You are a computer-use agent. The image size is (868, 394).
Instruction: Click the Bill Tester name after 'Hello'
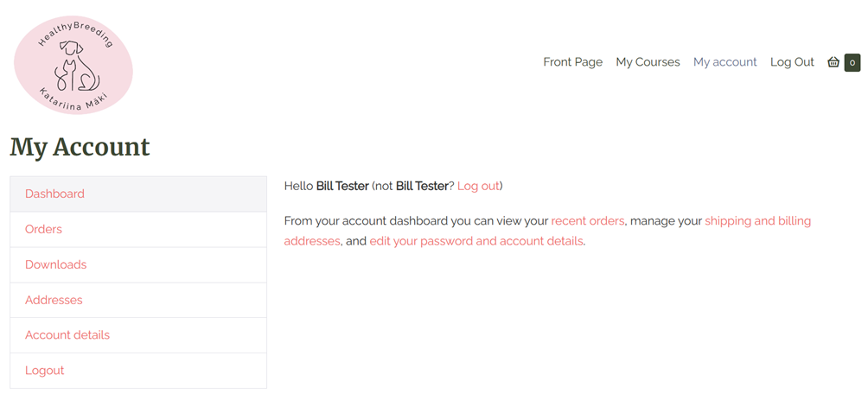pos(342,186)
